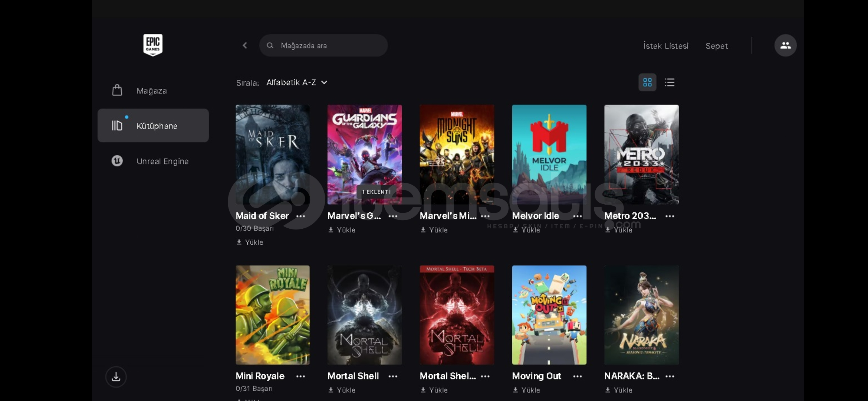Image resolution: width=868 pixels, height=401 pixels.
Task: Open the Mini Royale cover art
Action: (x=273, y=315)
